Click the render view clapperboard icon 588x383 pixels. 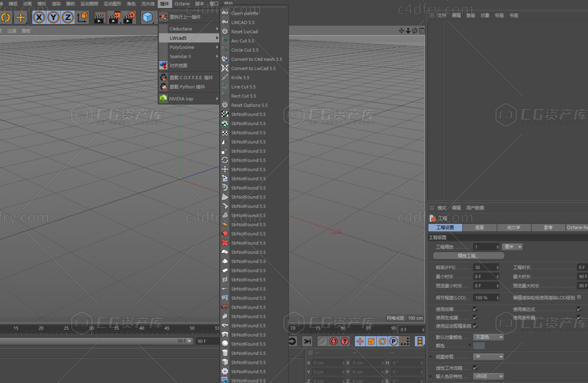[100, 17]
